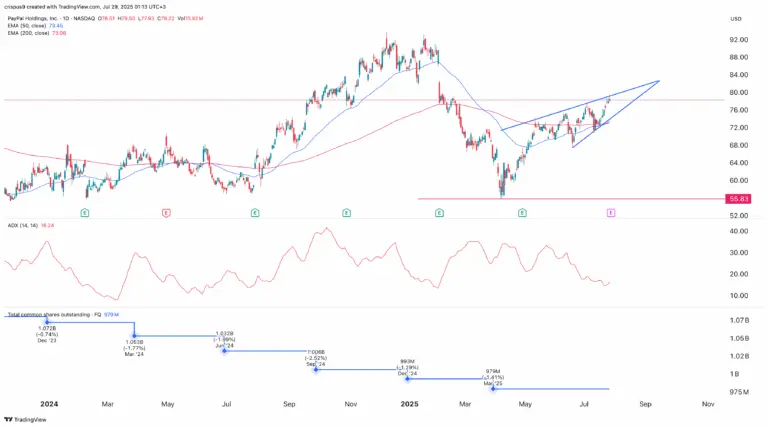This screenshot has width=768, height=427.
Task: Select the rising wedge upper trendline
Action: (x=580, y=105)
